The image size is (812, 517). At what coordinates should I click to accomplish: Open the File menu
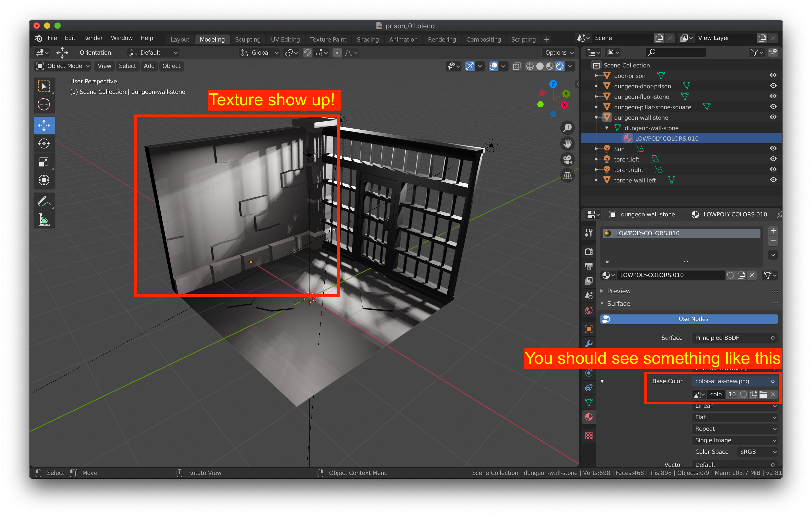click(52, 38)
